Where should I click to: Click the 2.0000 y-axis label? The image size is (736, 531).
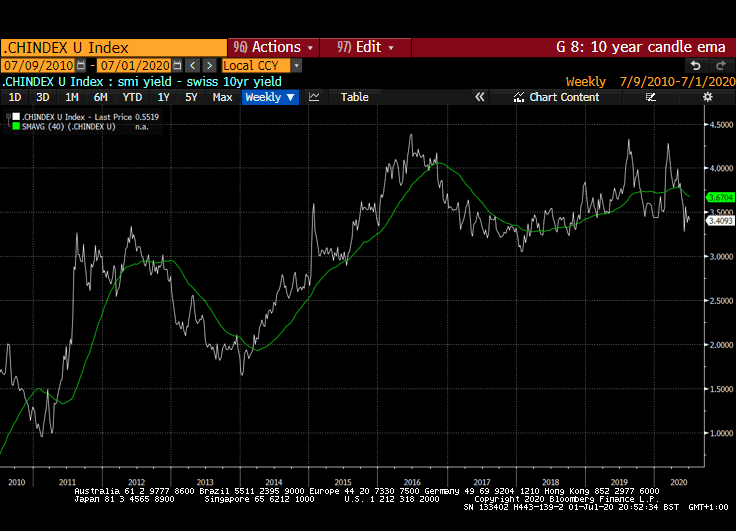(721, 345)
